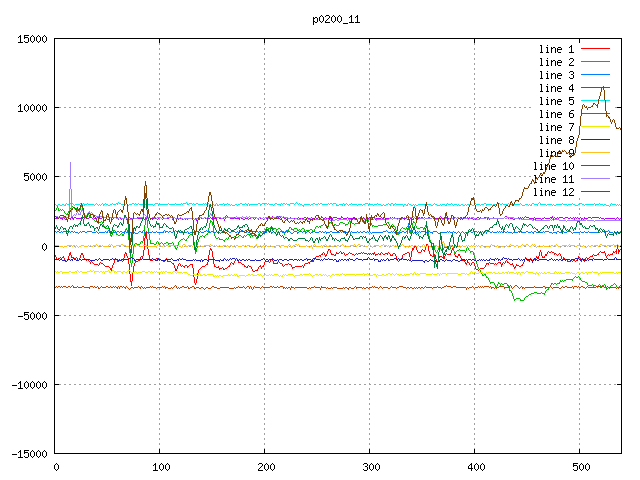640x480 pixels.
Task: Select the 300 x-axis tick label
Action: [x=370, y=467]
